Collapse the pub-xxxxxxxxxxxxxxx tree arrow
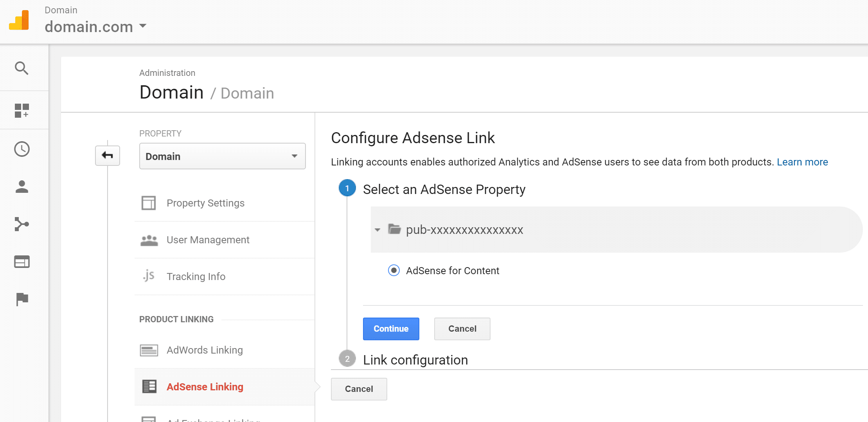Viewport: 868px width, 422px height. pyautogui.click(x=377, y=230)
